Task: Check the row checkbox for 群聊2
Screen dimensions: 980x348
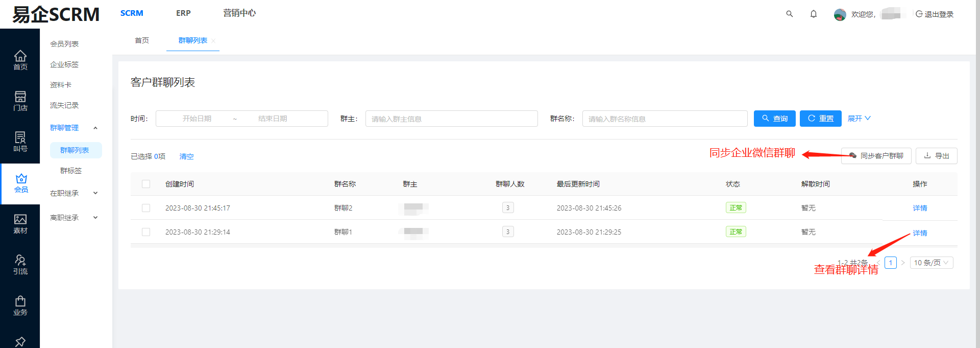Action: [146, 208]
